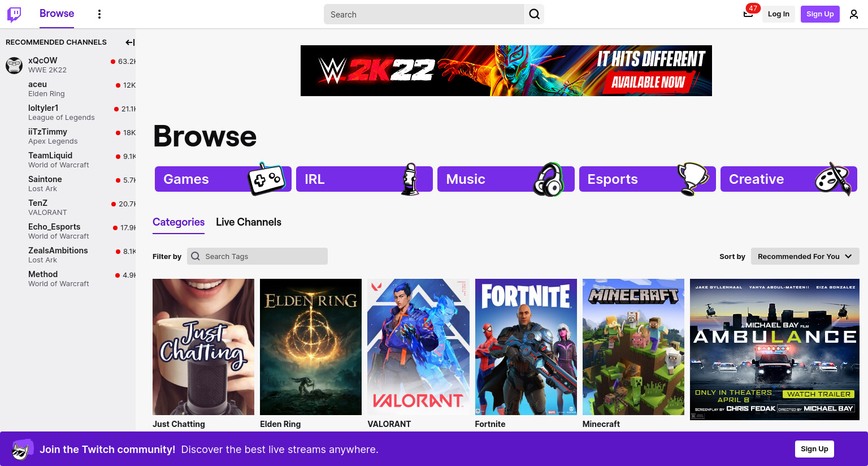
Task: Open the Minecraft title link
Action: [x=601, y=424]
